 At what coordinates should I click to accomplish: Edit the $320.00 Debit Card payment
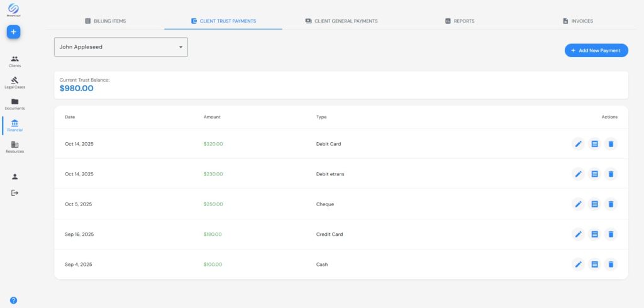coord(578,144)
